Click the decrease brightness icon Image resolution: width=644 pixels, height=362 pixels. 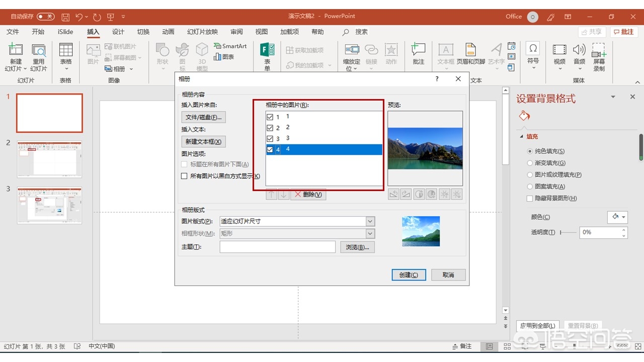tap(456, 194)
